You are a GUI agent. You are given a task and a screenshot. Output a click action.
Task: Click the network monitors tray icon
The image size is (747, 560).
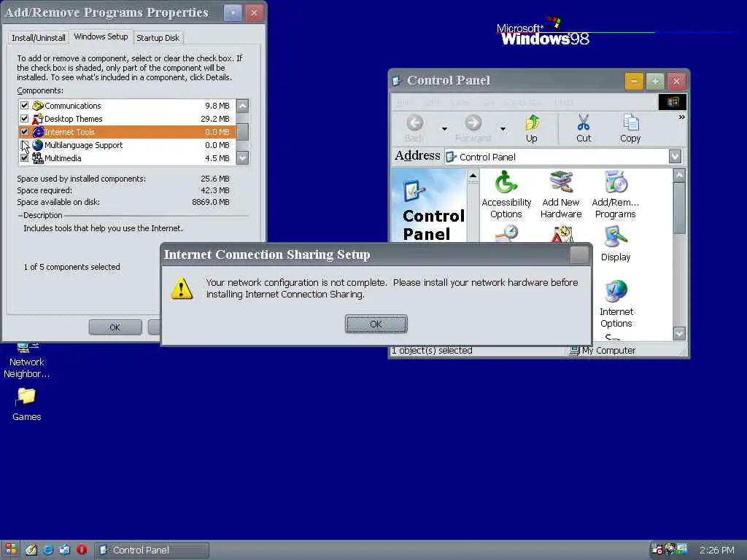click(x=682, y=549)
